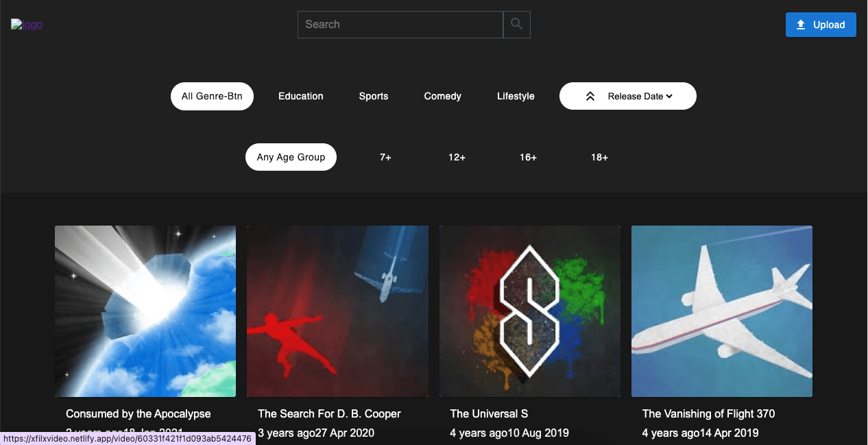Open Consumed by the Apocalypse thumbnail
The width and height of the screenshot is (868, 445).
tap(145, 311)
